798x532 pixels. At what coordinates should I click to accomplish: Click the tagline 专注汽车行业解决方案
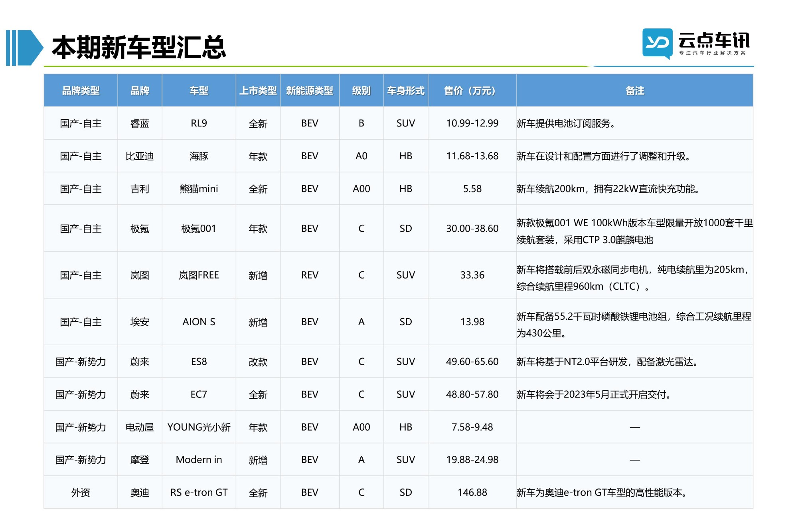point(712,53)
